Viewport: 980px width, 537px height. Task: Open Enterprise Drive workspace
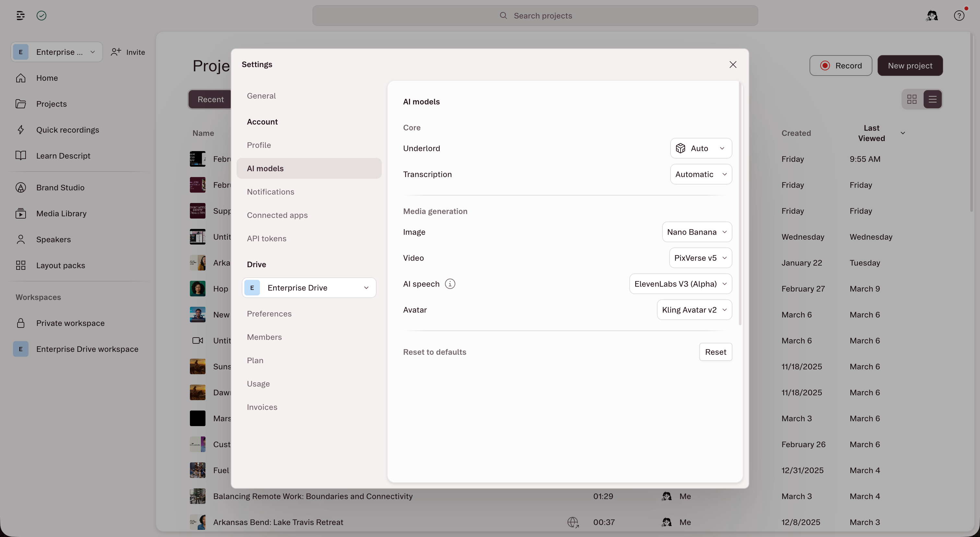point(87,349)
